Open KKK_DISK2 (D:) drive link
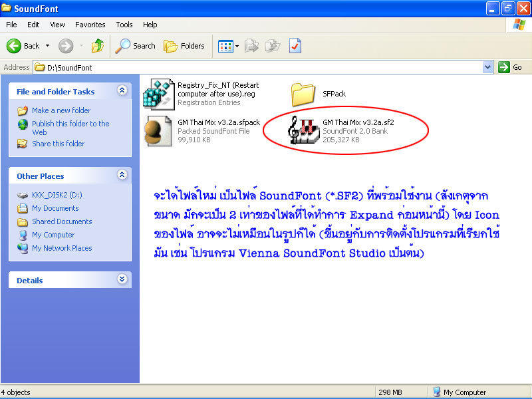532x399 pixels. point(57,195)
